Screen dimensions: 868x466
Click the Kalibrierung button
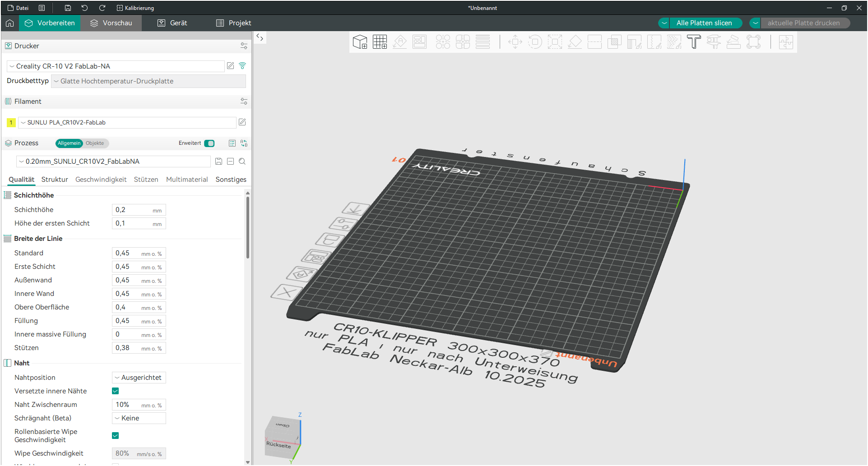click(135, 8)
